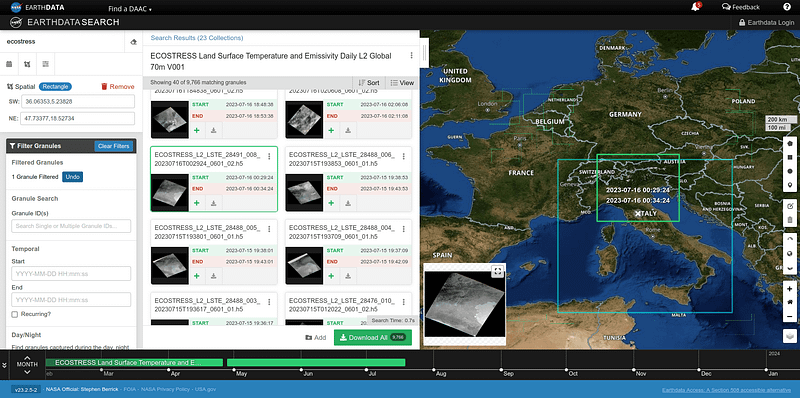This screenshot has width=800, height=398.
Task: Switch to North Polar projection
Action: [790, 240]
